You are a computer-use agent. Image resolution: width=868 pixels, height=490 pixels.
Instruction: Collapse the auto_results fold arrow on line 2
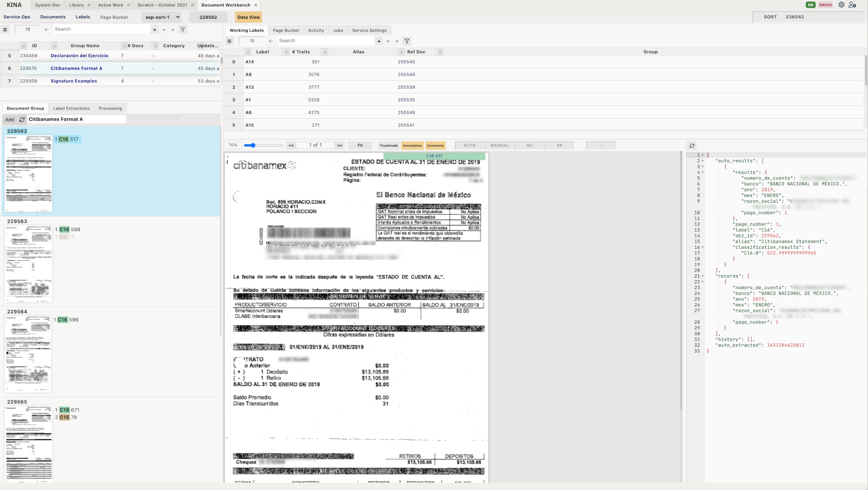[703, 161]
